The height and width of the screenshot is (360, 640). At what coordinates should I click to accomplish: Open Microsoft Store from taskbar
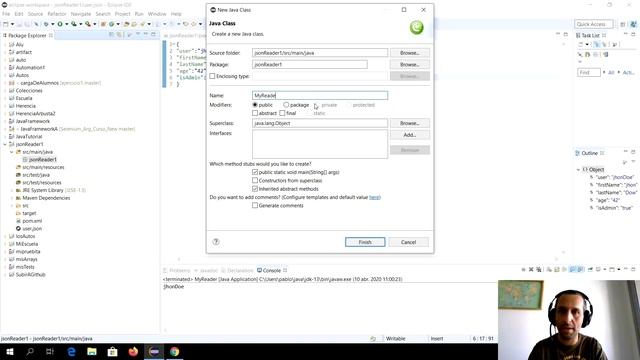[113, 351]
